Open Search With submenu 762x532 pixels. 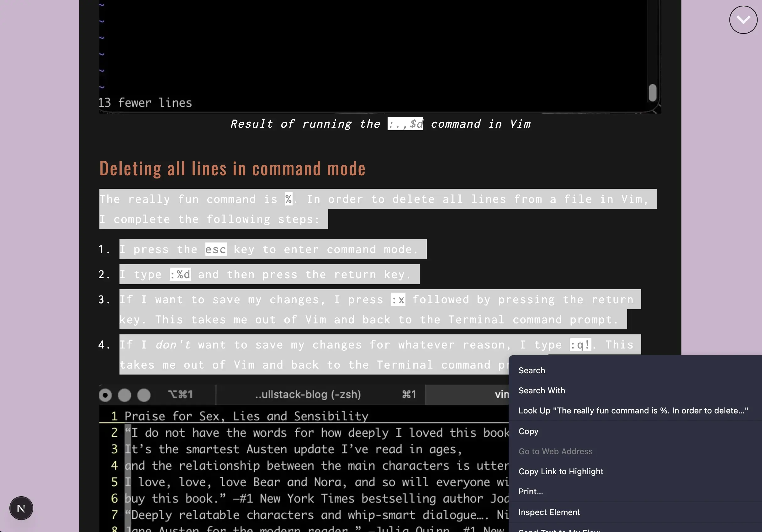pos(541,390)
